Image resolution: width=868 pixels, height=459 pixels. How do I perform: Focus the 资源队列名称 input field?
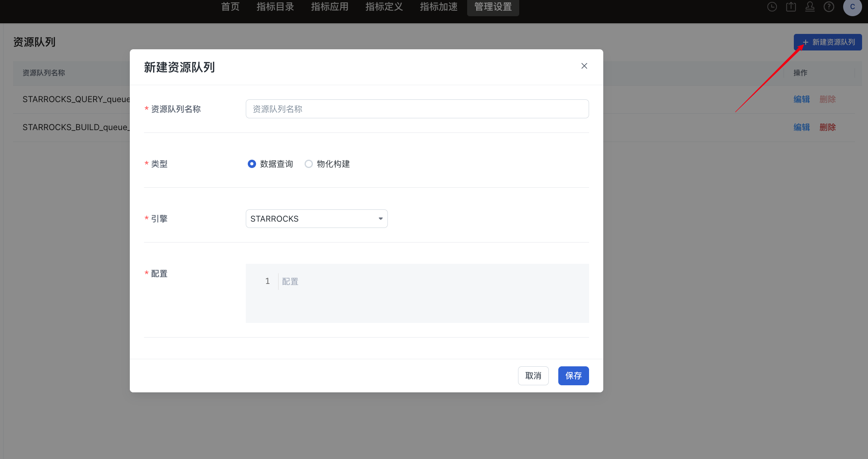tap(417, 109)
